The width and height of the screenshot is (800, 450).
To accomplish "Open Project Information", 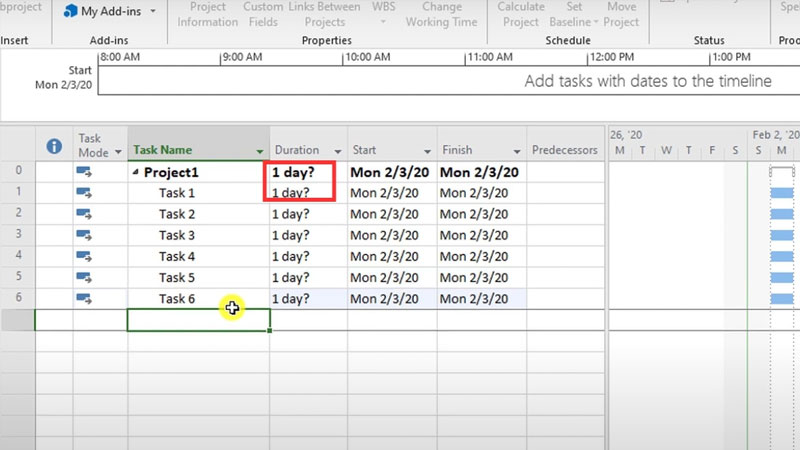I will [206, 14].
